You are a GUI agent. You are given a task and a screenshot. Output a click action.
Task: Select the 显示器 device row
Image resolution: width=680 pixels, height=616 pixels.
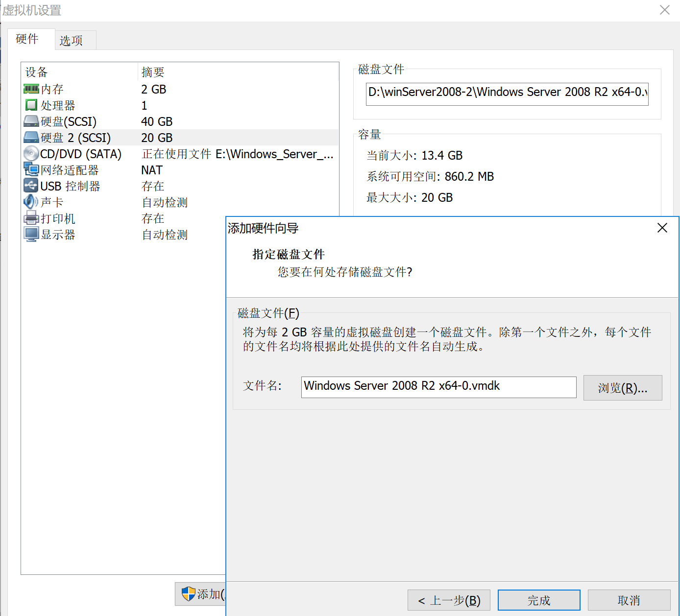(124, 235)
